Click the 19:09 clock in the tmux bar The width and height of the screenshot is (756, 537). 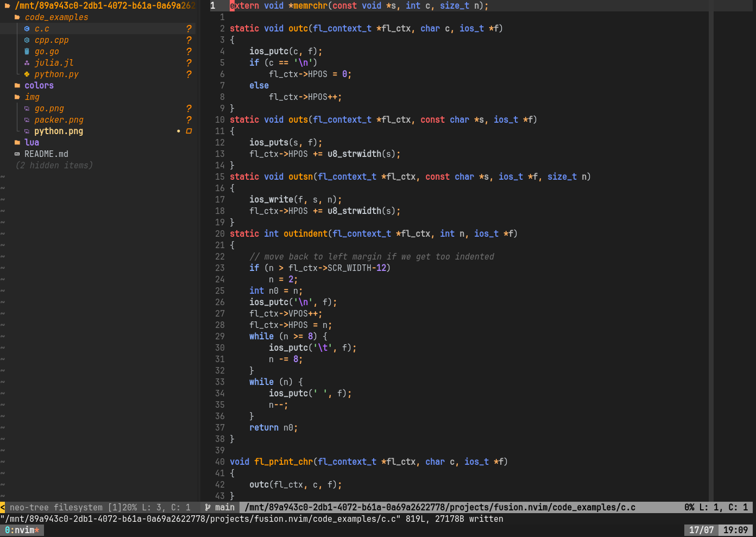736,530
